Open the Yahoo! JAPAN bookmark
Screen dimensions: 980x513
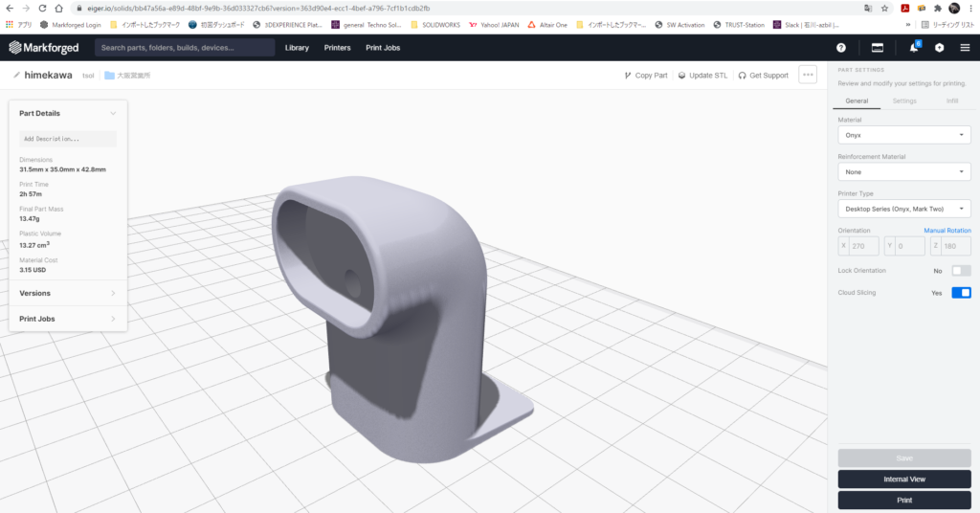[494, 25]
